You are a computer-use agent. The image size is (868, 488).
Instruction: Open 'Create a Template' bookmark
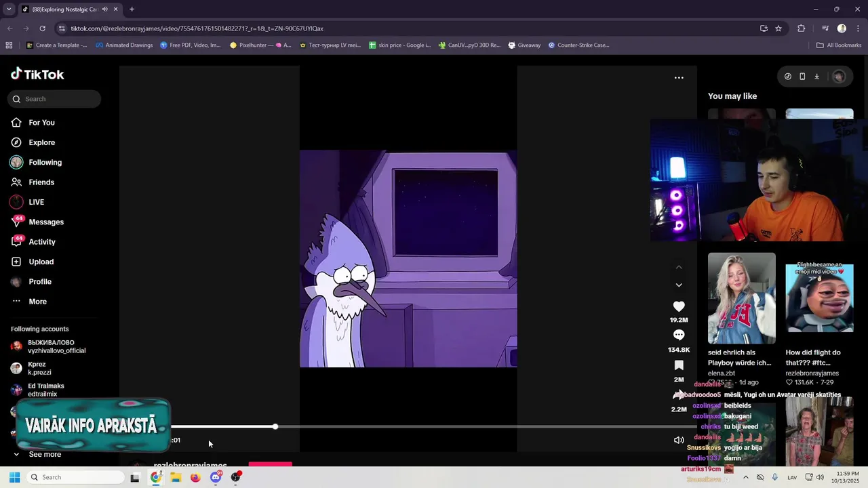[57, 45]
